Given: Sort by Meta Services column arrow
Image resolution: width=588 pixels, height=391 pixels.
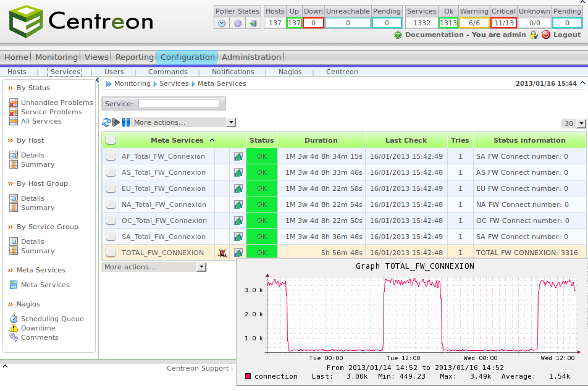Looking at the screenshot, I should tap(212, 140).
